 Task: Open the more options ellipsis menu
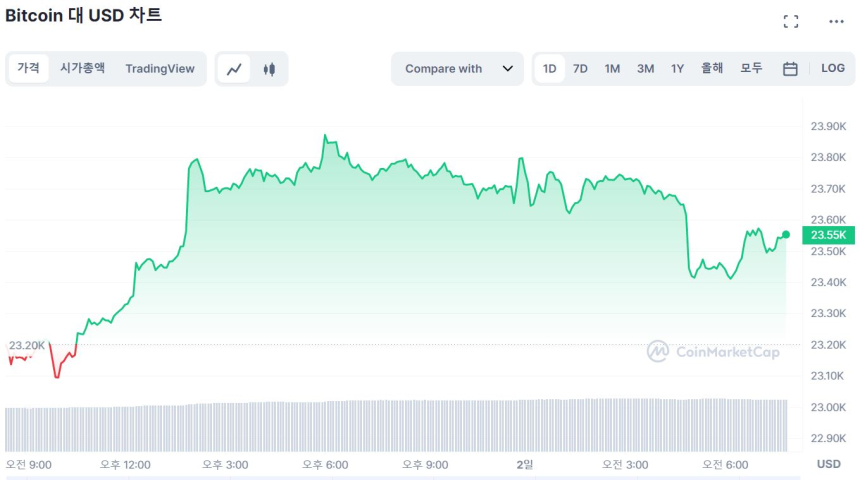pyautogui.click(x=836, y=21)
